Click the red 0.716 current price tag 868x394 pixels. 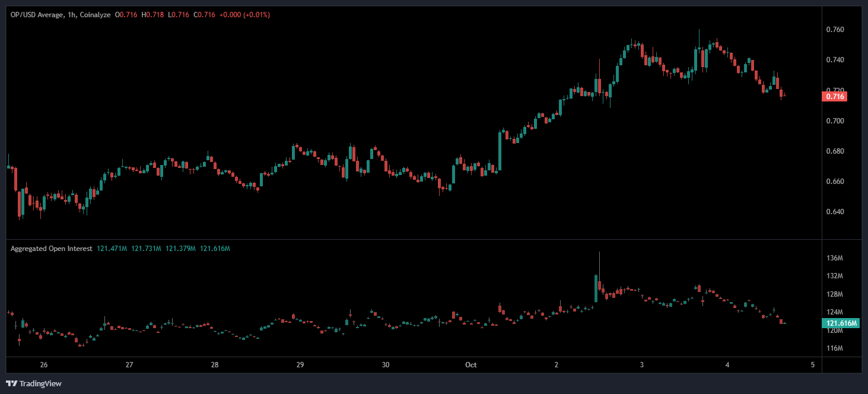pos(836,96)
